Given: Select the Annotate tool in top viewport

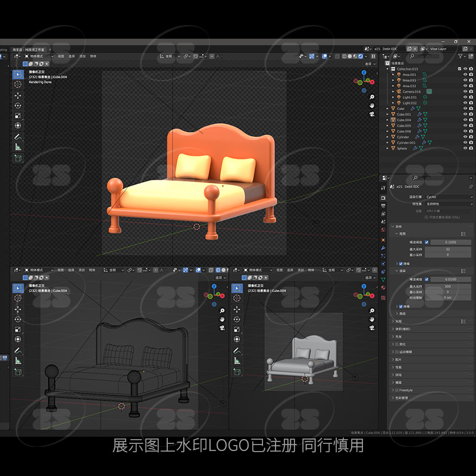Looking at the screenshot, I should coord(18,137).
